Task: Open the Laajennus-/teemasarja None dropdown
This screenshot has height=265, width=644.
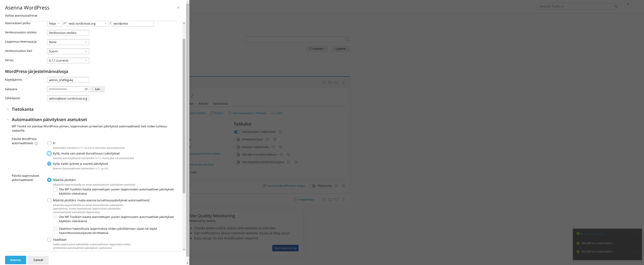Action: coord(68,42)
